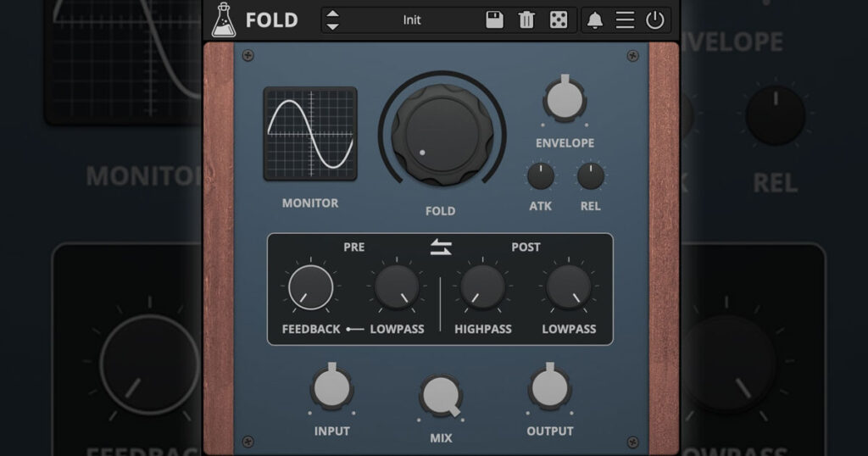Click the REL release knob
This screenshot has height=456, width=868.
click(x=590, y=176)
